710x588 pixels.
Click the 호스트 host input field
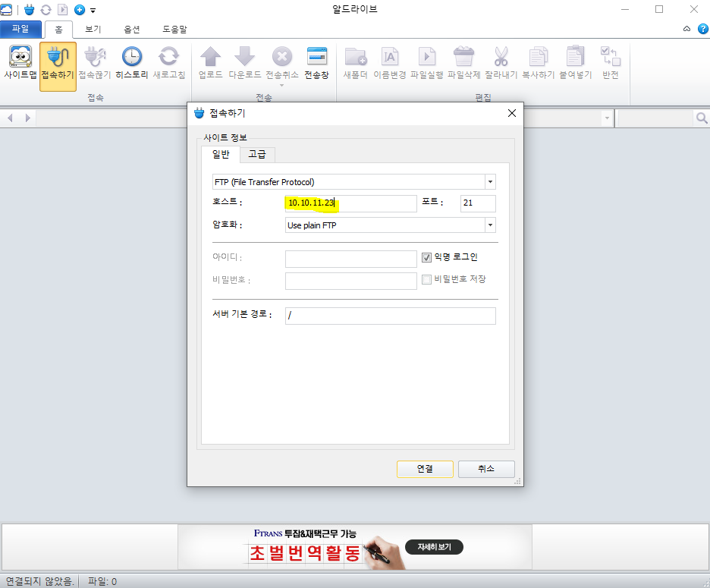point(351,203)
